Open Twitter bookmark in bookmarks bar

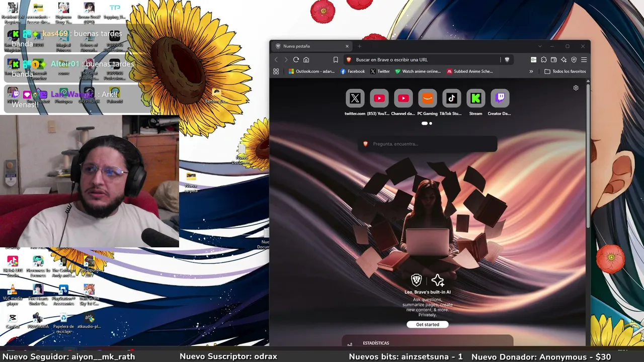click(380, 71)
